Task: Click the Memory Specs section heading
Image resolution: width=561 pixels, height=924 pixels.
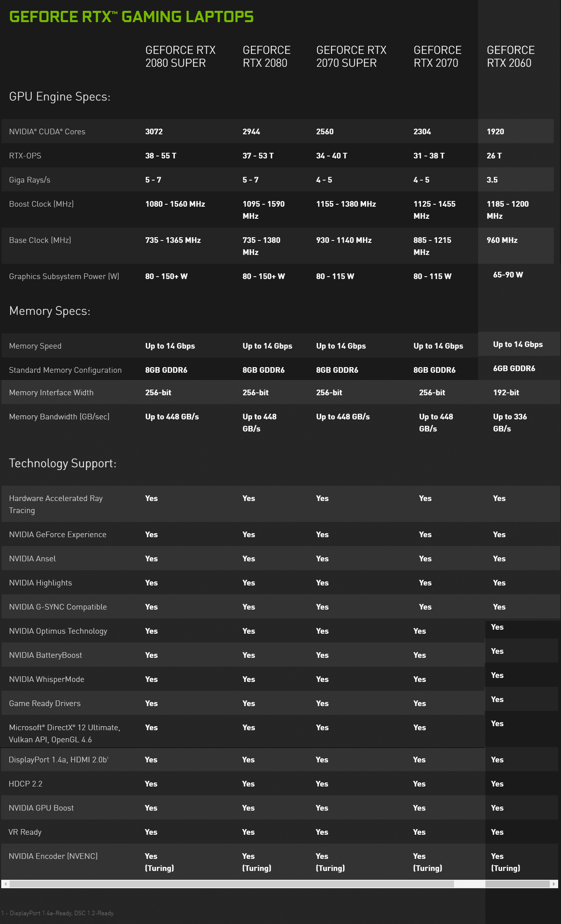Action: pyautogui.click(x=49, y=311)
